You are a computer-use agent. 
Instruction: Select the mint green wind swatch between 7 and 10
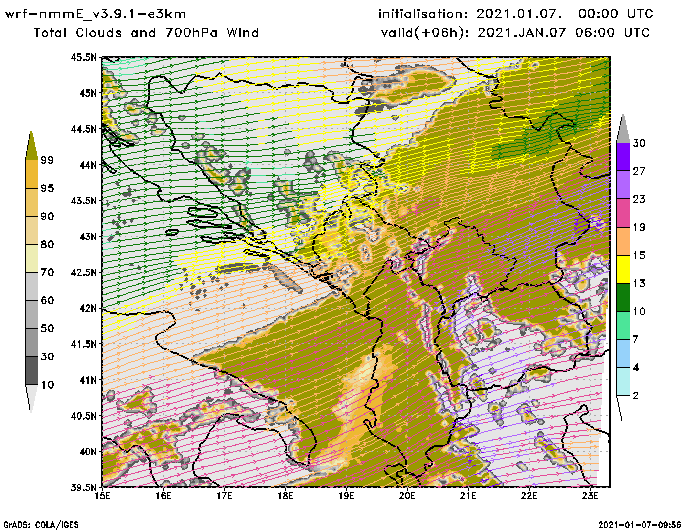pyautogui.click(x=623, y=326)
